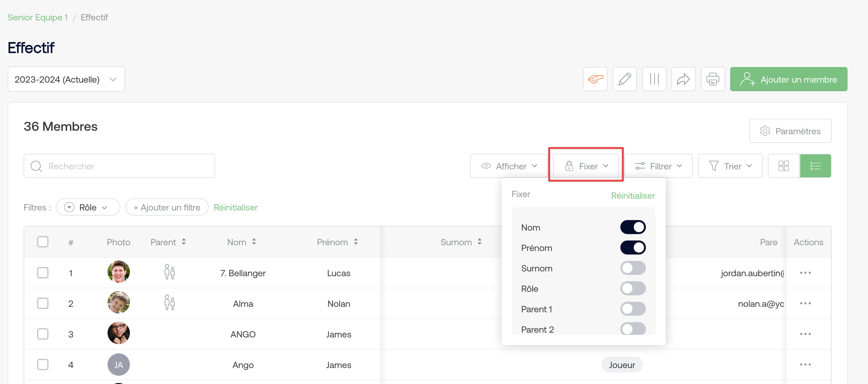Open the columns icon button
868x384 pixels.
click(654, 79)
